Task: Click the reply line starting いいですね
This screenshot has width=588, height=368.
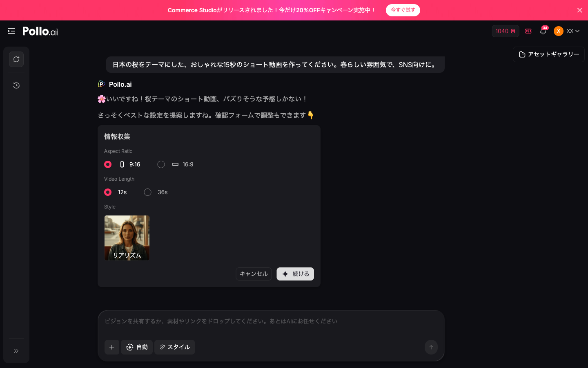Action: coord(203,99)
